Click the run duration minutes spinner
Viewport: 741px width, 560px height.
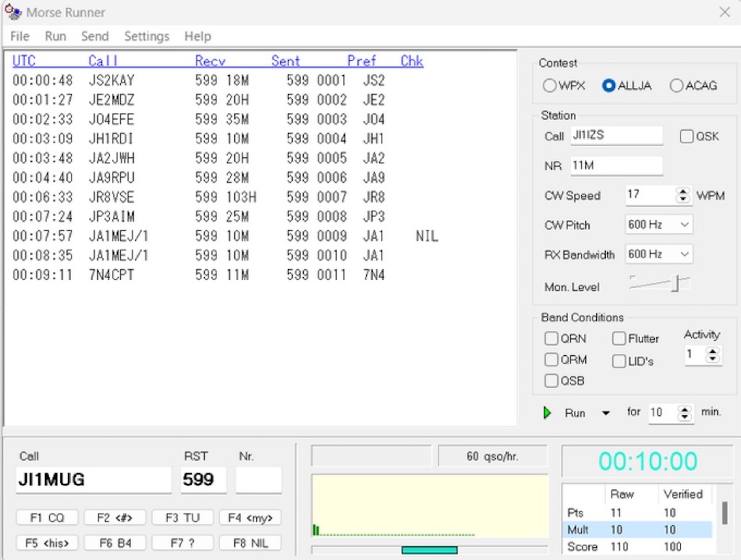coord(685,412)
